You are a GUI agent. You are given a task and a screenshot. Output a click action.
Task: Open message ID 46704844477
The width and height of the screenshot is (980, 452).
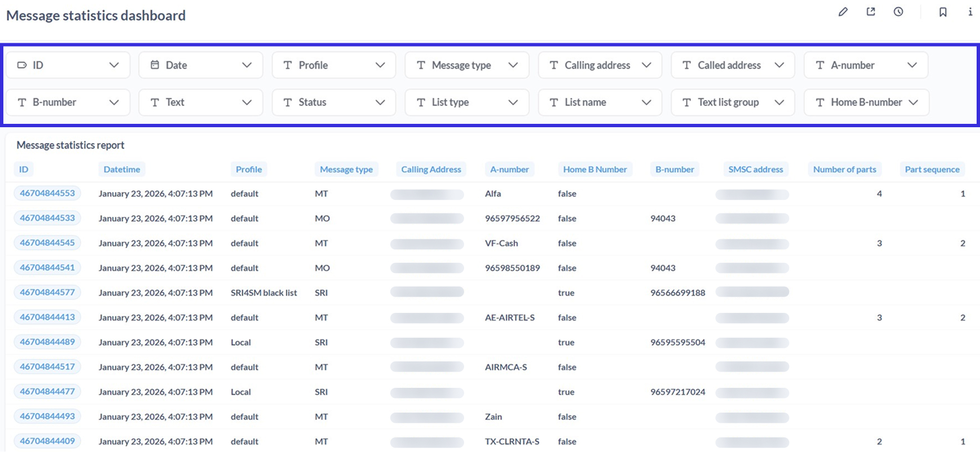pyautogui.click(x=47, y=391)
